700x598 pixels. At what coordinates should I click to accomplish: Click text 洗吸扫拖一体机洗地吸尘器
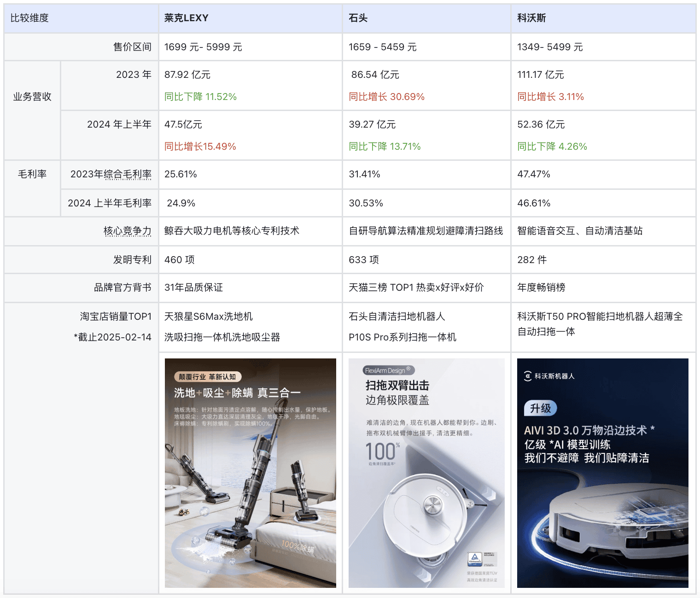pos(222,337)
